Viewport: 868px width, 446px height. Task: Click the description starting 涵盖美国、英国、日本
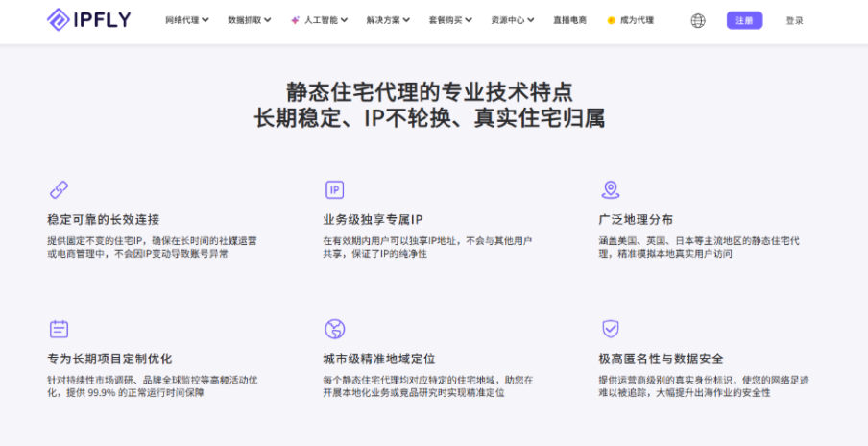tap(699, 248)
